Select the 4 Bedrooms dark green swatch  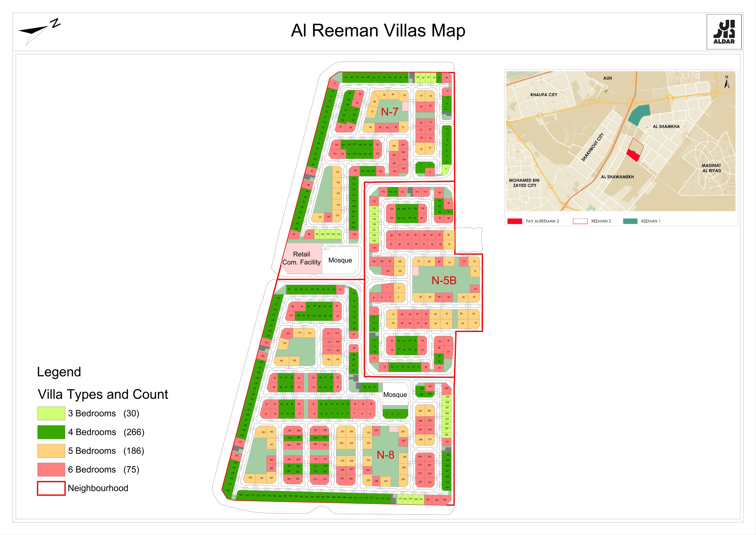(x=51, y=432)
